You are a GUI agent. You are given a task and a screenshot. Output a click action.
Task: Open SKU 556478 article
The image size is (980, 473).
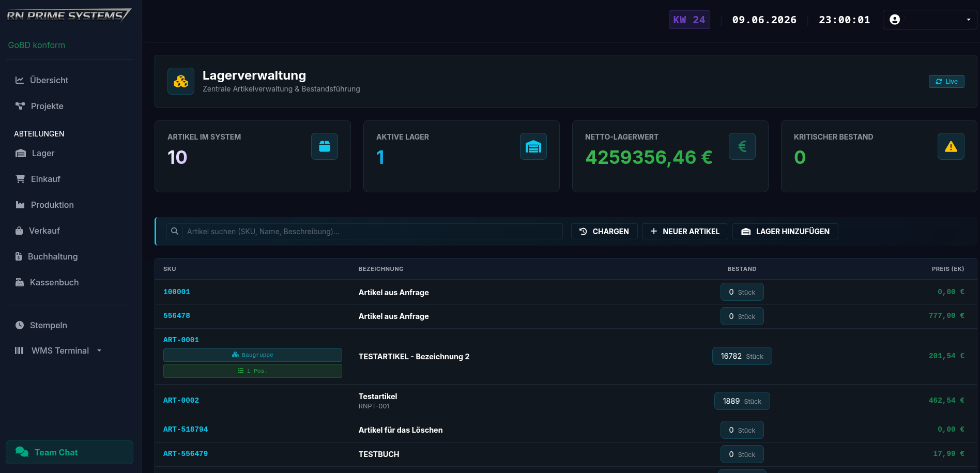click(x=177, y=315)
